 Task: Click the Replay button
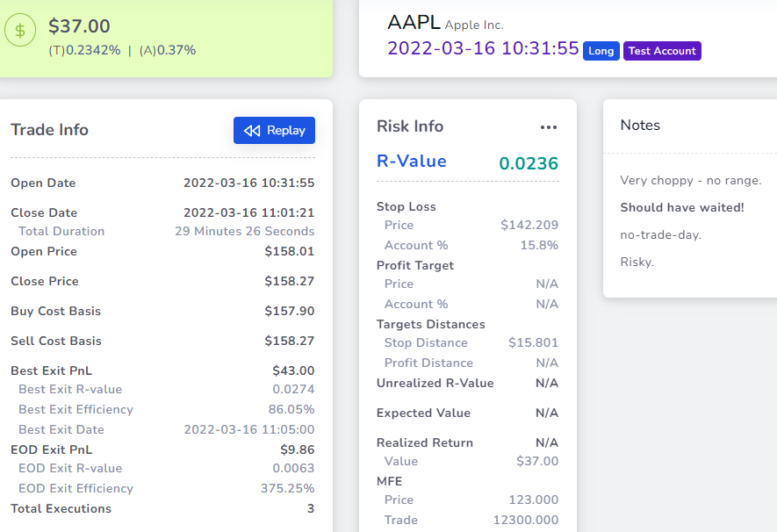coord(274,130)
